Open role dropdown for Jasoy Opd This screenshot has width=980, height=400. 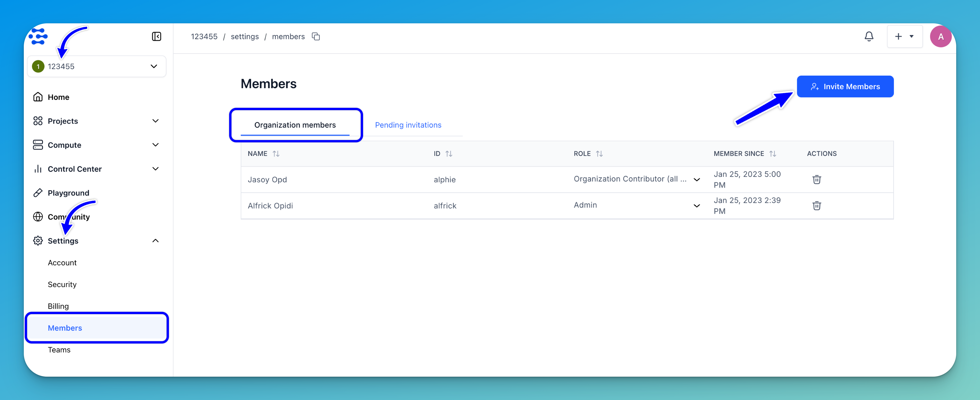(x=696, y=180)
